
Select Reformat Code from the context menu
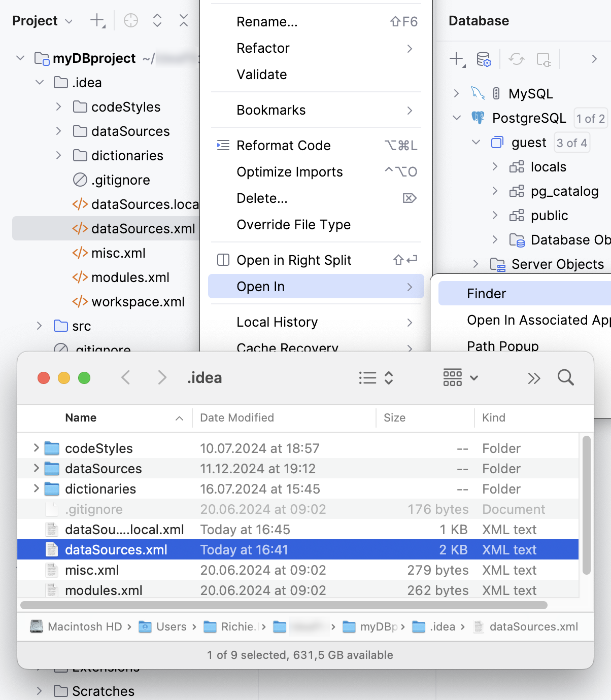pos(283,146)
